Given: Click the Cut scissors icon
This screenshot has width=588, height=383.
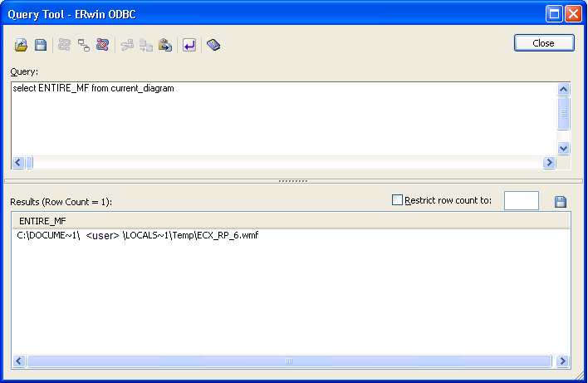Looking at the screenshot, I should coord(127,45).
